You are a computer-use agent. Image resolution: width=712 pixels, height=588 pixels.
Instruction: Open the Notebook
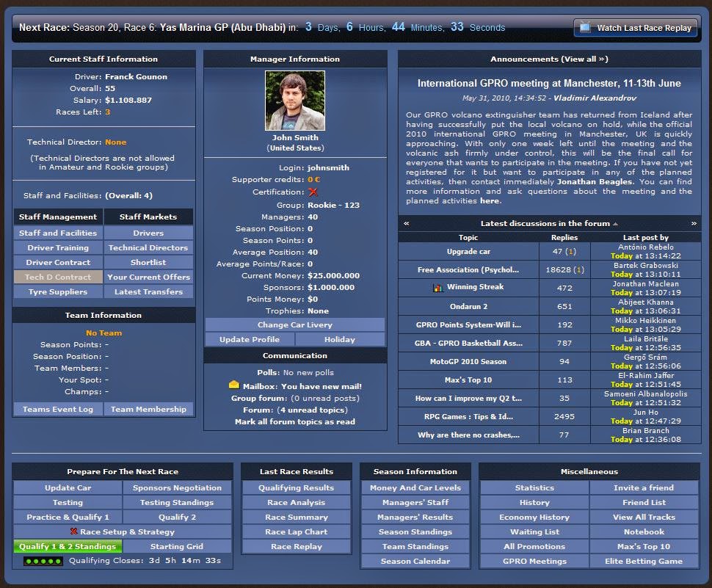(x=644, y=531)
